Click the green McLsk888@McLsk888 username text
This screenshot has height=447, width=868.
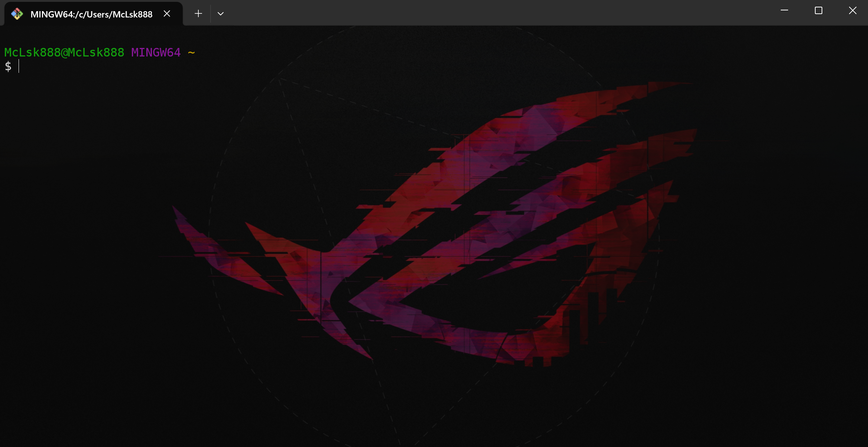pos(64,52)
